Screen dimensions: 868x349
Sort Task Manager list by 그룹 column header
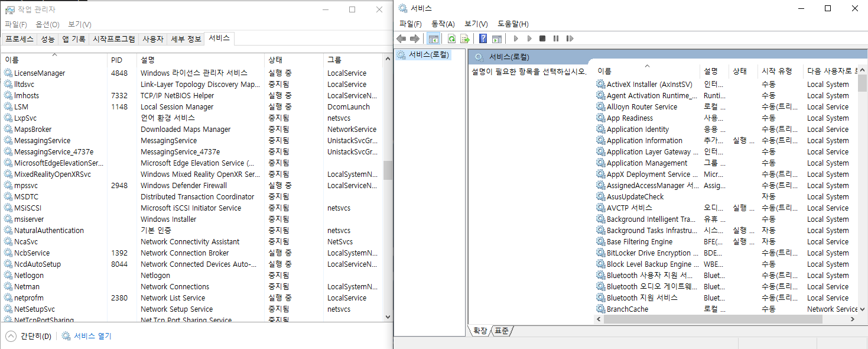coord(353,60)
